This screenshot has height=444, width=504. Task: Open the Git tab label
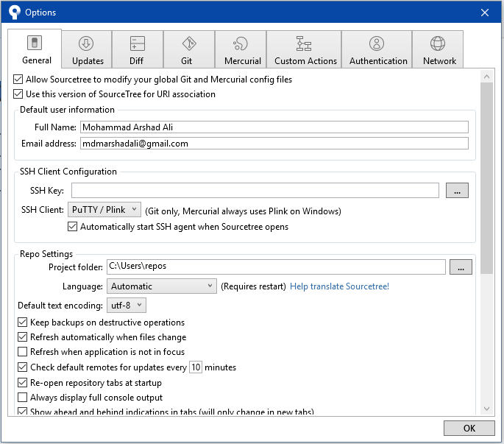coord(186,61)
